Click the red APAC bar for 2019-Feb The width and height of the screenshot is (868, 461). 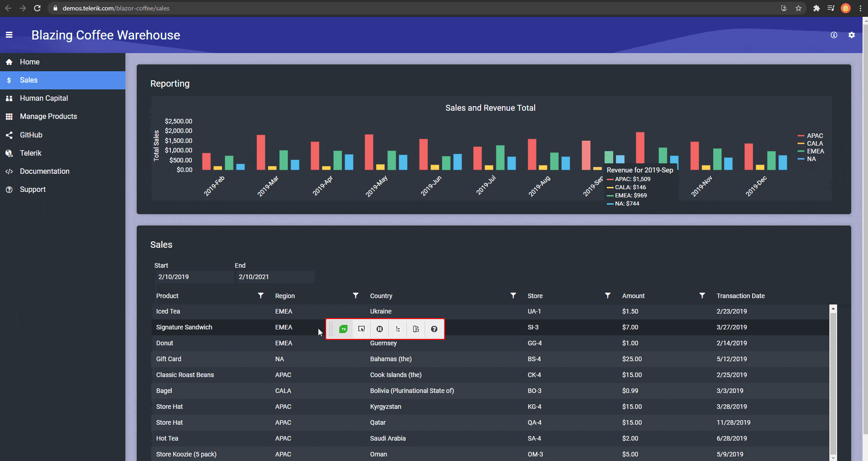coord(206,161)
